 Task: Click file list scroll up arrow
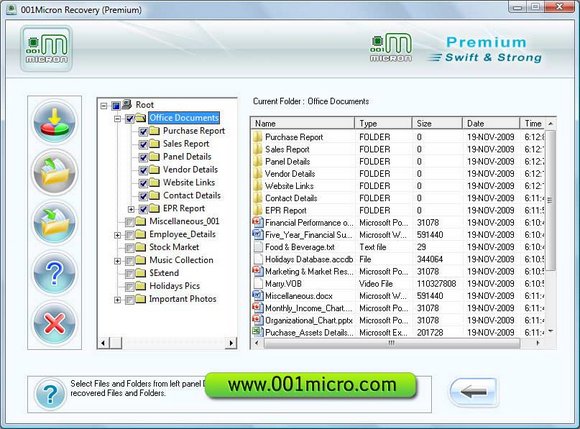[551, 124]
